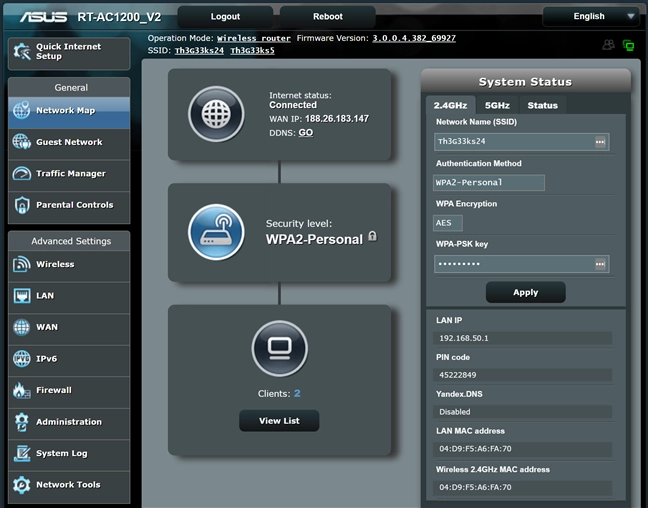Open the Wireless router operation mode link
The height and width of the screenshot is (508, 648).
pyautogui.click(x=254, y=38)
